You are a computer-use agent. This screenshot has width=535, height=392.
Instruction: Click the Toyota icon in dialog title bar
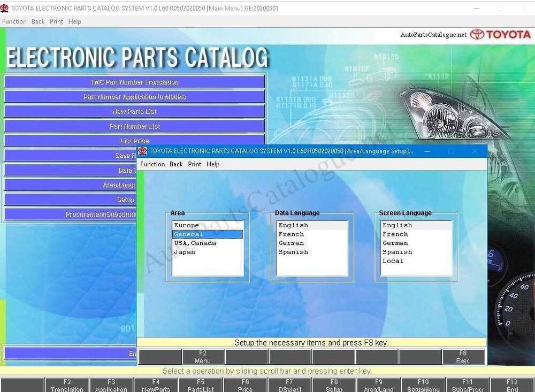[x=142, y=151]
